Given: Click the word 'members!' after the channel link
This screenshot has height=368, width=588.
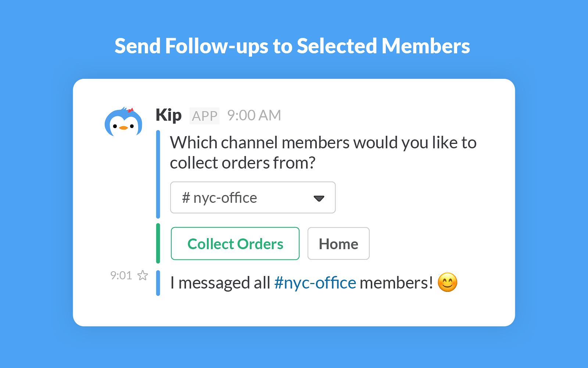Looking at the screenshot, I should pyautogui.click(x=396, y=283).
